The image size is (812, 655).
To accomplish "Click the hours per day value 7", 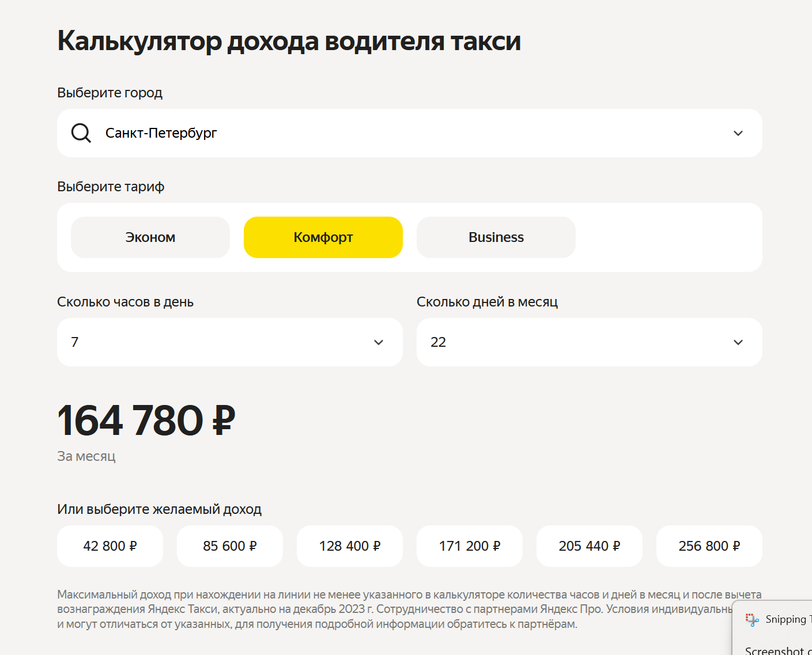I will click(75, 342).
